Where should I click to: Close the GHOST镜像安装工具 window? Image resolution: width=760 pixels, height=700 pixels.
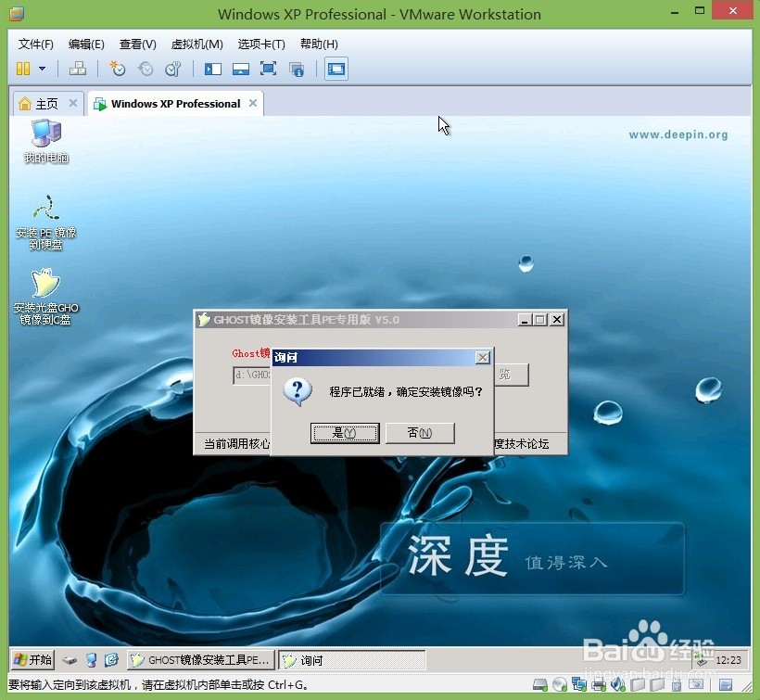[557, 320]
